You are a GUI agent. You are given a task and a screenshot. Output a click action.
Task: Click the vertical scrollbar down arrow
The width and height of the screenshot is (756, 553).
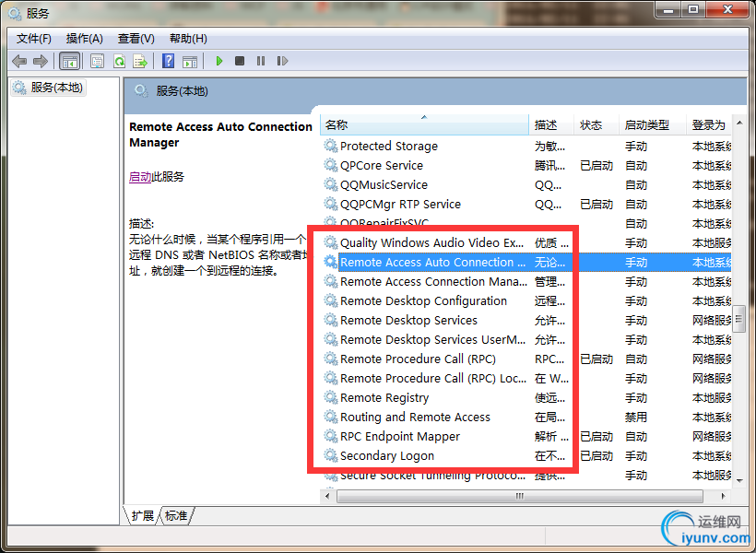coord(739,480)
